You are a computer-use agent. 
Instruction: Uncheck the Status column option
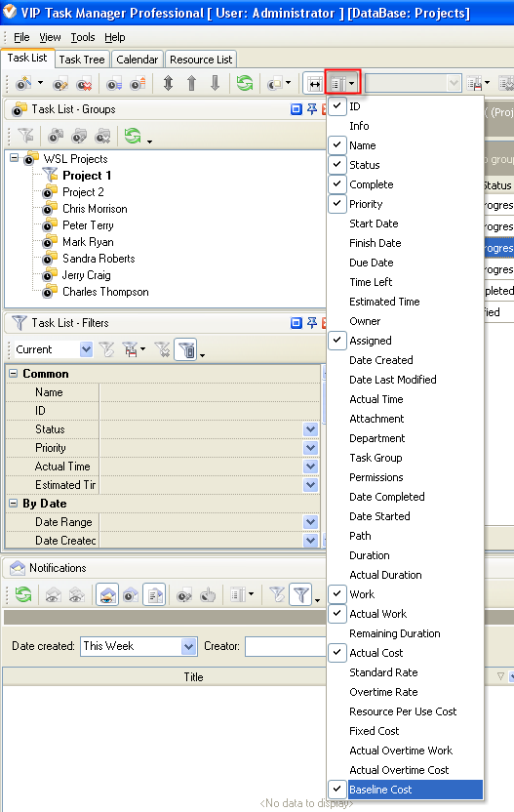click(x=336, y=165)
